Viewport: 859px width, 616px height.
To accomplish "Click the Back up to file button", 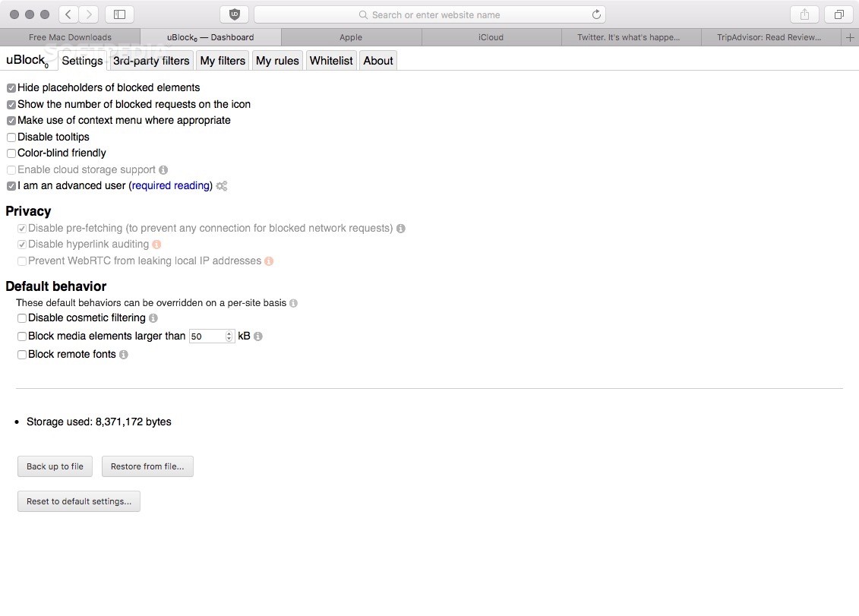I will (54, 466).
